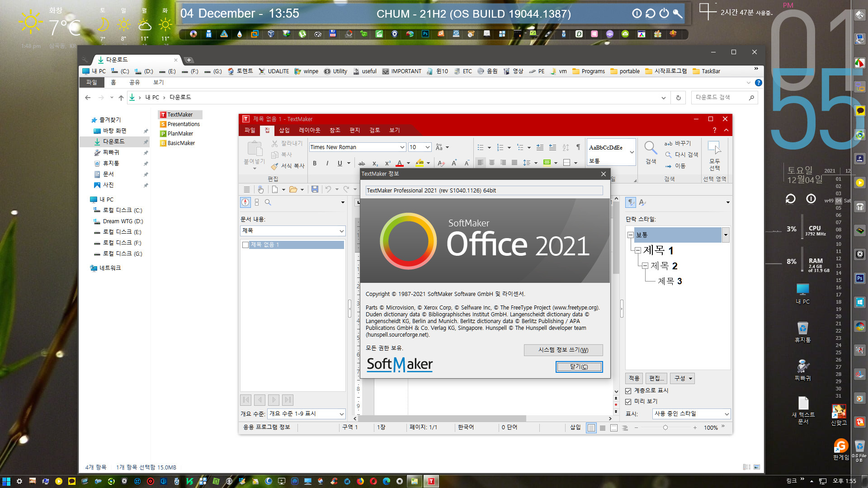The height and width of the screenshot is (488, 868).
Task: Click the sort icon in ribbon
Action: (566, 147)
